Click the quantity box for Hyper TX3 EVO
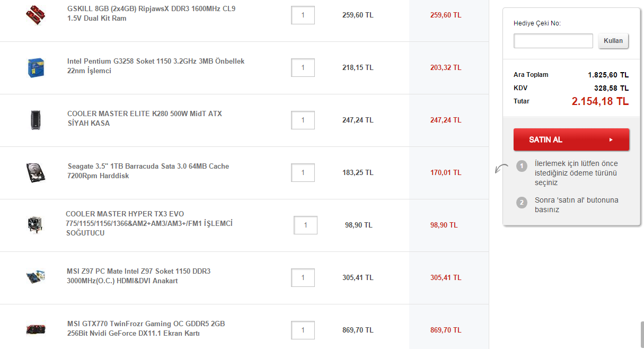The width and height of the screenshot is (644, 349). [x=305, y=225]
